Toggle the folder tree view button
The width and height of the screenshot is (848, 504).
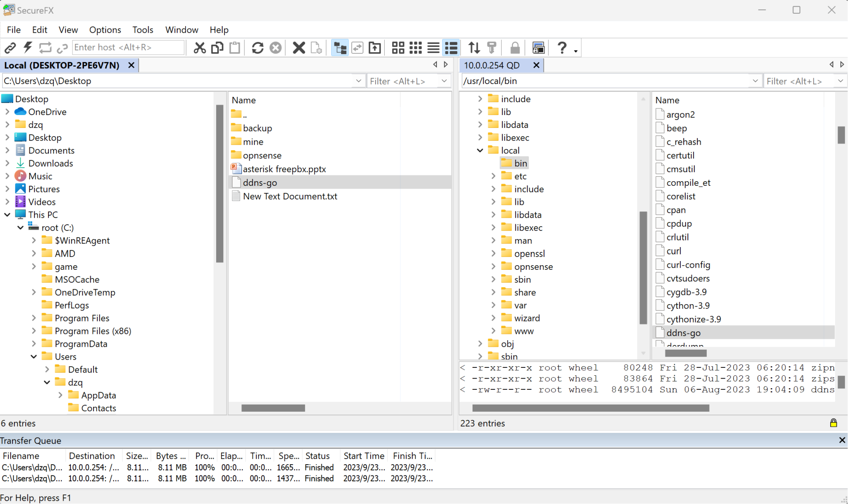pos(340,48)
